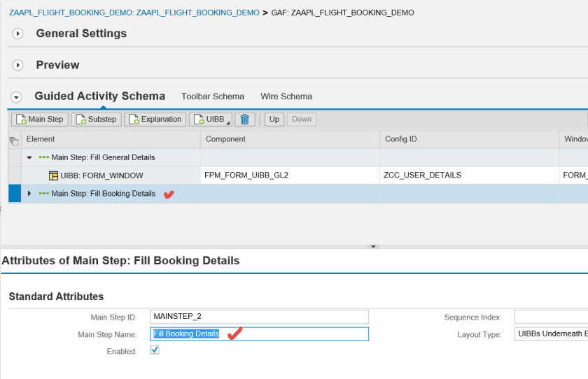
Task: Click the Main Step add button
Action: coord(39,120)
